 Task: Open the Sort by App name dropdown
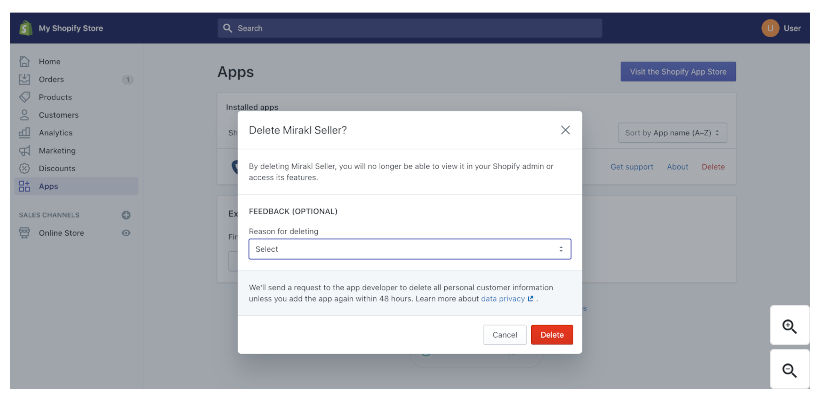click(673, 133)
